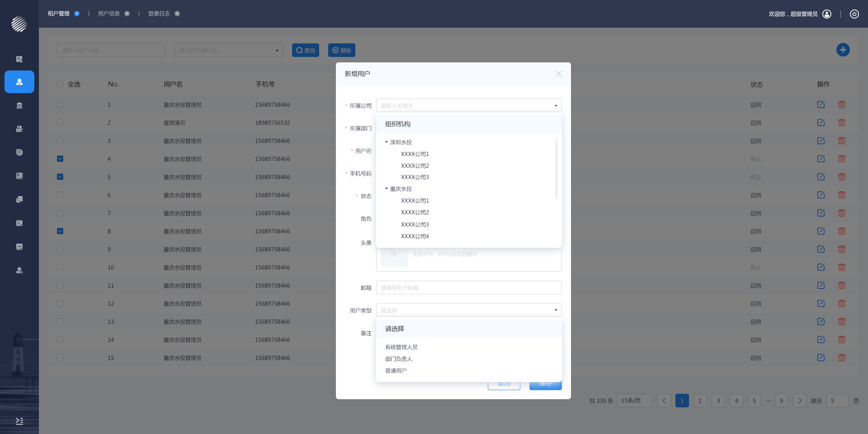868x434 pixels.
Task: Click trash delete icon for row 3
Action: 841,141
